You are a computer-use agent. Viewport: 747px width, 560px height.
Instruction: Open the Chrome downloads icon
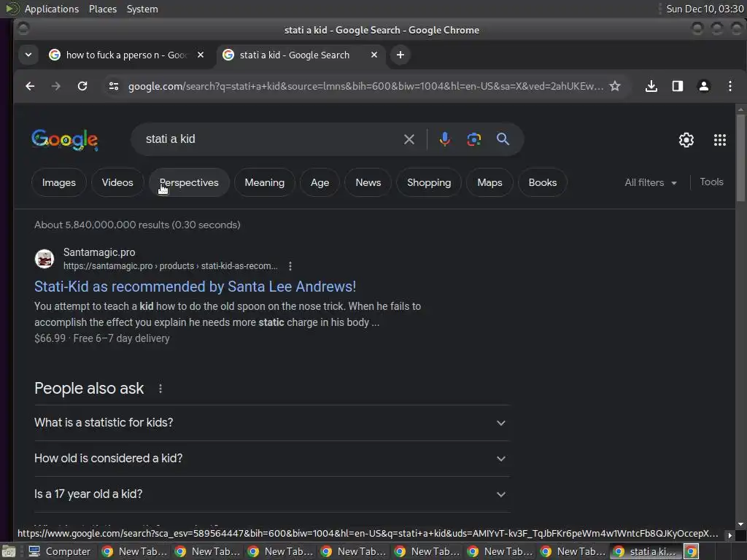(x=651, y=86)
